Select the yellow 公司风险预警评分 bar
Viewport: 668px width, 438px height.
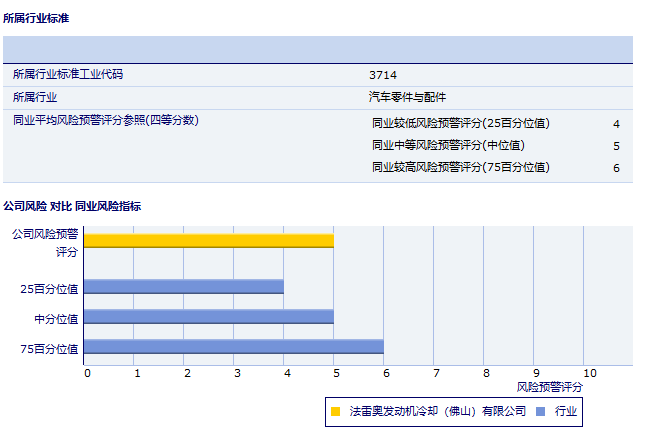208,241
